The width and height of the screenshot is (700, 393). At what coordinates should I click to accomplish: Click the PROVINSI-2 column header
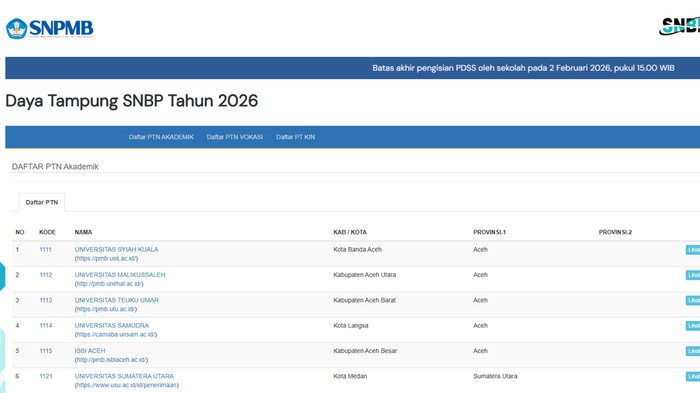tap(615, 232)
